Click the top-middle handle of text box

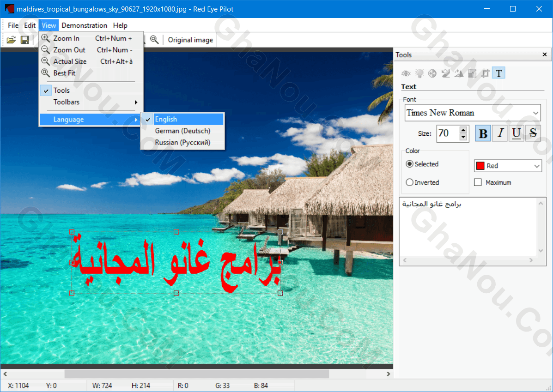[176, 232]
